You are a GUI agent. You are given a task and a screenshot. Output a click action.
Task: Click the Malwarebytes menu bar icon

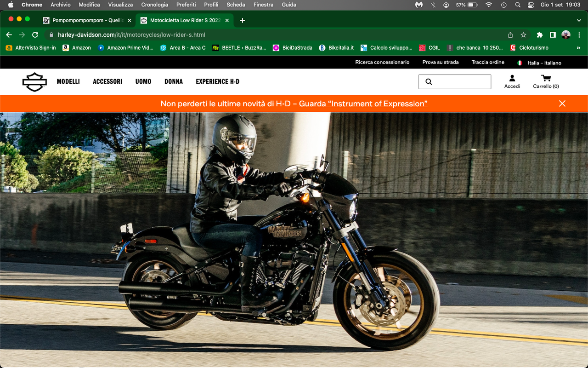click(419, 5)
